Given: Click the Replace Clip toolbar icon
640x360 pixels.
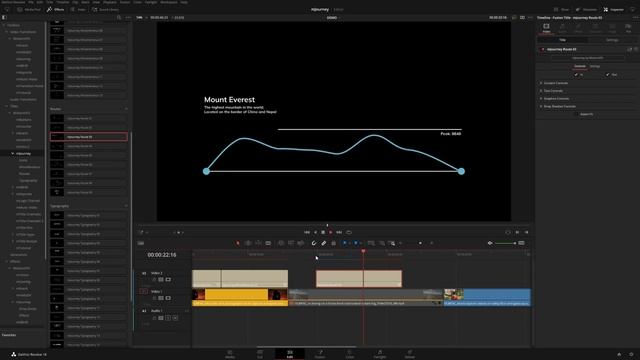Looking at the screenshot, I should click(301, 243).
